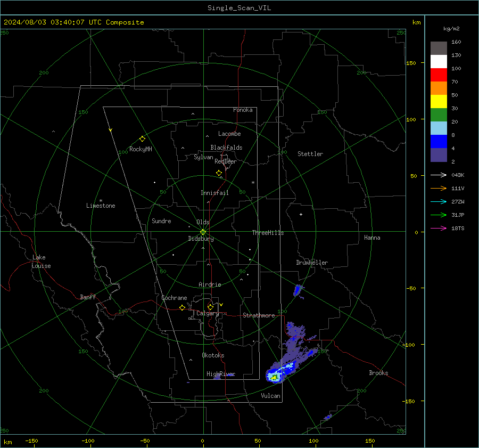The height and width of the screenshot is (448, 479).
Task: Click the Lake Louise label
Action: 41,262
